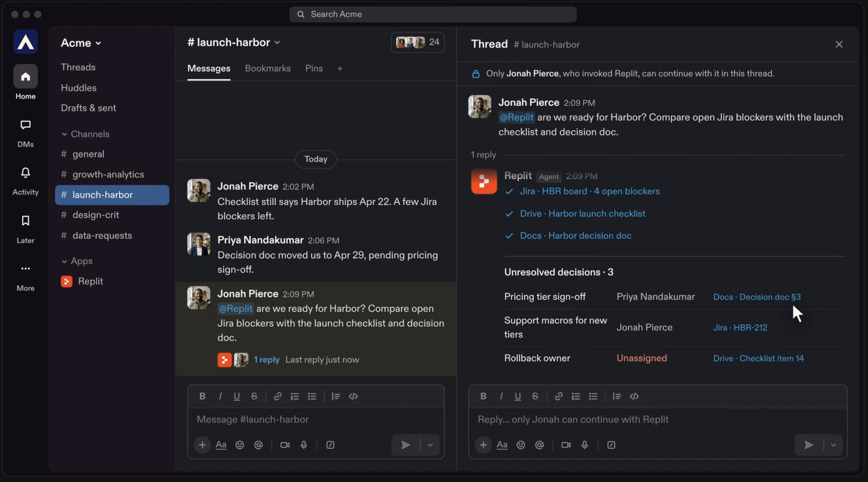The height and width of the screenshot is (482, 868).
Task: Open launch-harbor channel details dropdown
Action: coord(234,42)
